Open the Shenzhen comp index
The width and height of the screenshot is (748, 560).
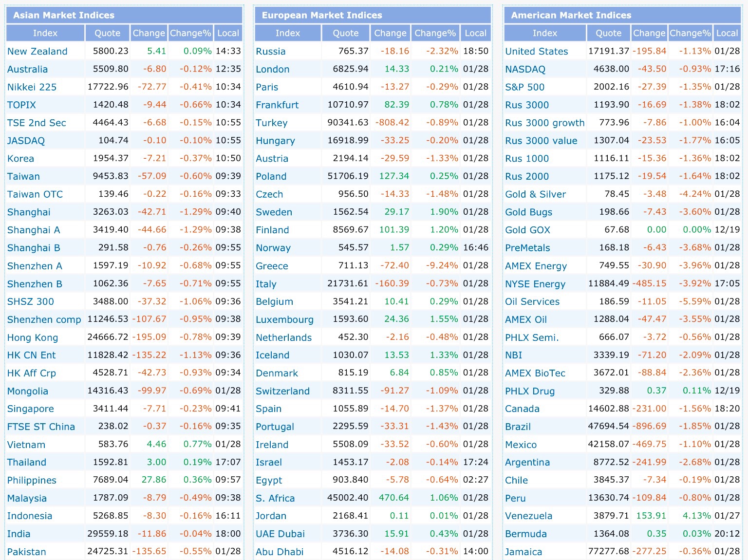tap(44, 320)
